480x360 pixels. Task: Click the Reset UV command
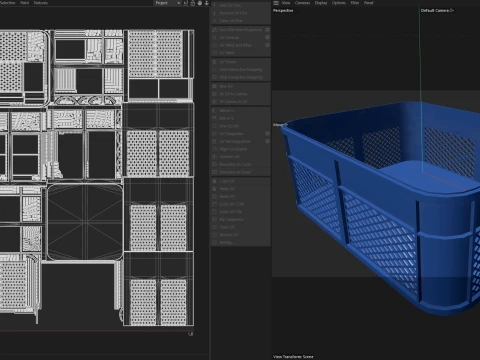click(x=240, y=197)
